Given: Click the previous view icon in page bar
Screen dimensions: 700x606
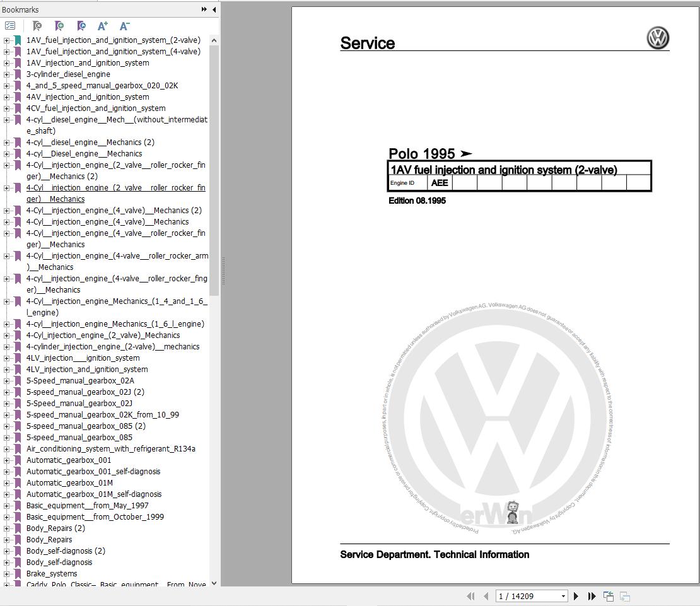Looking at the screenshot, I should click(609, 596).
